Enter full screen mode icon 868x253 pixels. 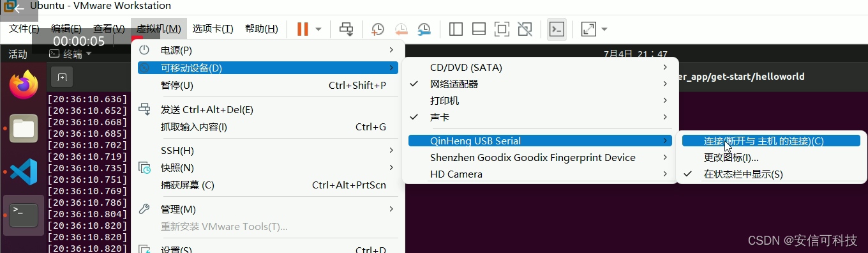click(502, 29)
